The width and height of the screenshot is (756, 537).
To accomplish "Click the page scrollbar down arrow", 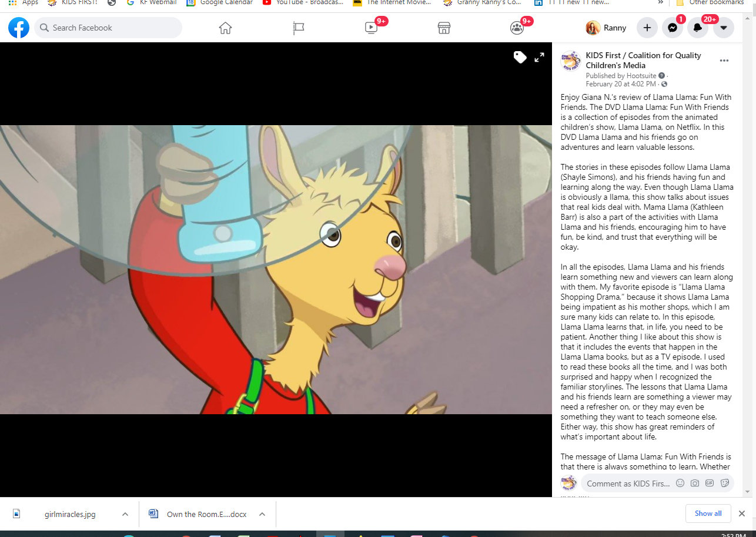I will coord(748,492).
